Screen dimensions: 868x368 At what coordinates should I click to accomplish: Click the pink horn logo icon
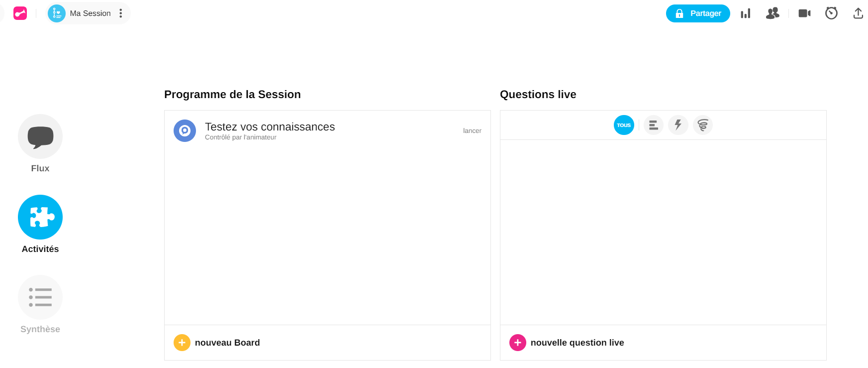pos(20,13)
